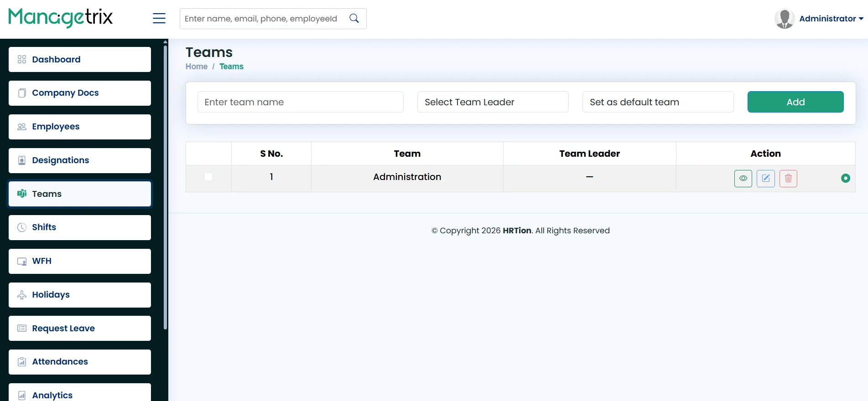The width and height of the screenshot is (868, 401).
Task: Click the HRTion copyright text
Action: click(x=517, y=231)
